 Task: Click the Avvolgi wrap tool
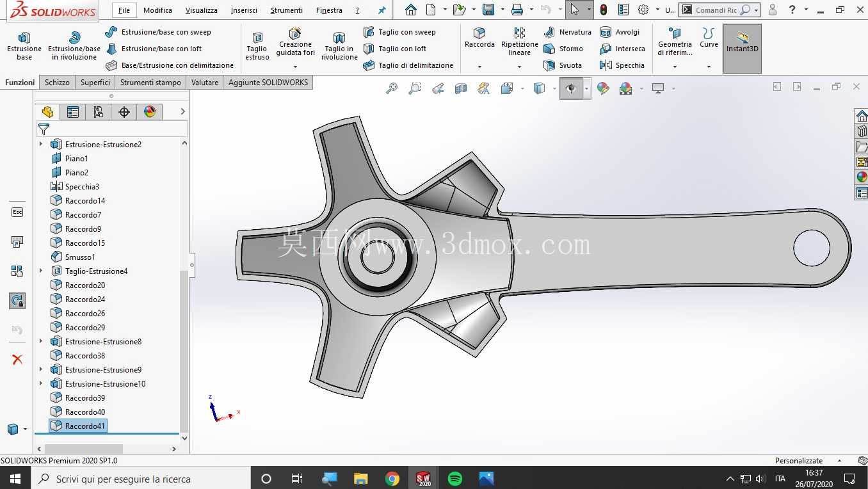(x=620, y=32)
